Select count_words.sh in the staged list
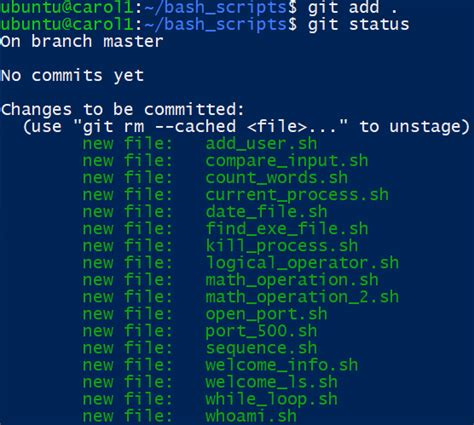474x425 pixels. [x=276, y=178]
